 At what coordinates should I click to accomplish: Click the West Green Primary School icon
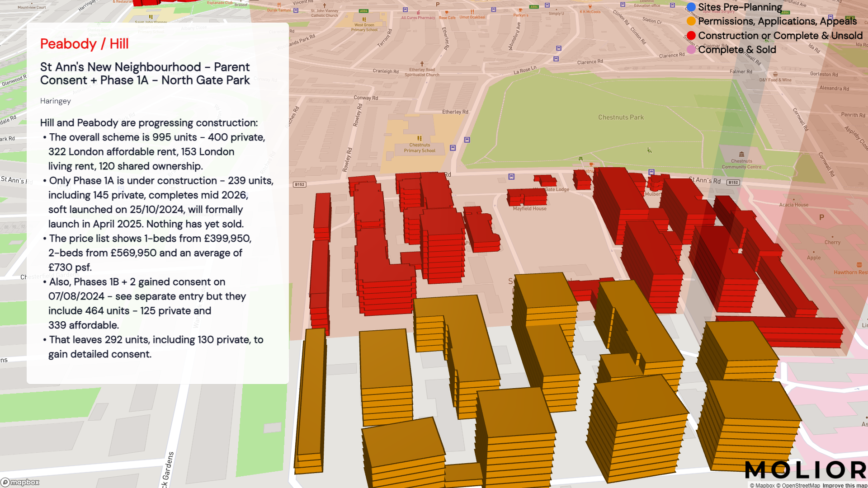click(364, 19)
